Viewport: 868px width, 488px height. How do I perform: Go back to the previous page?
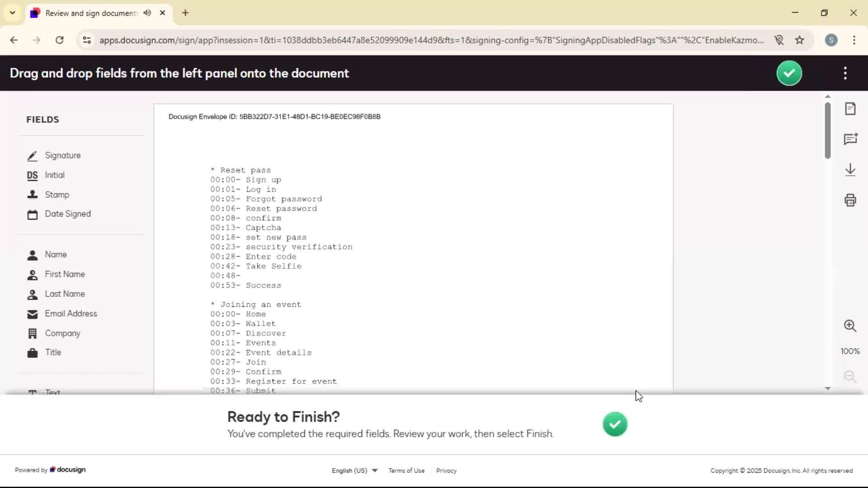14,40
